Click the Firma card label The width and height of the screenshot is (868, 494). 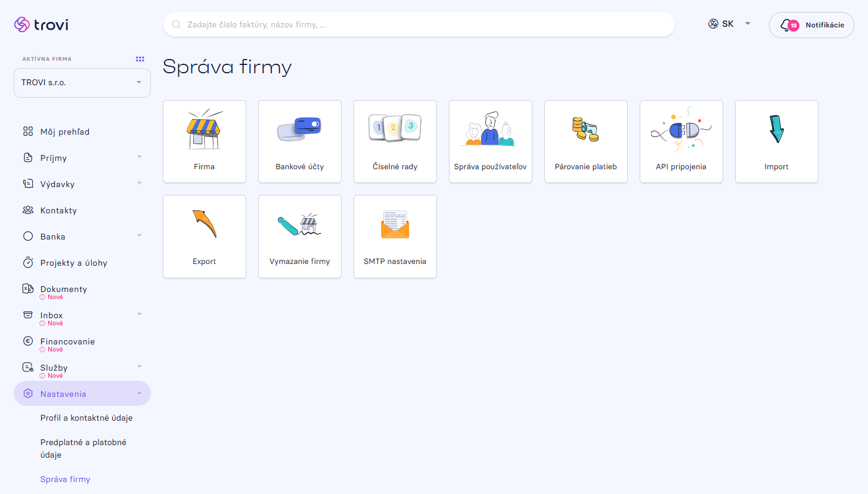tap(204, 167)
